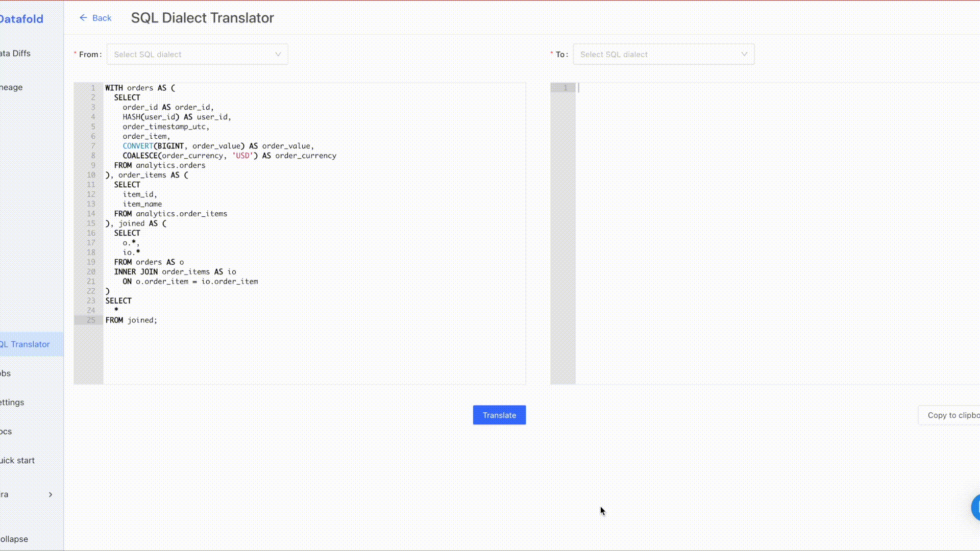Open Data Diffs in sidebar

pos(16,54)
